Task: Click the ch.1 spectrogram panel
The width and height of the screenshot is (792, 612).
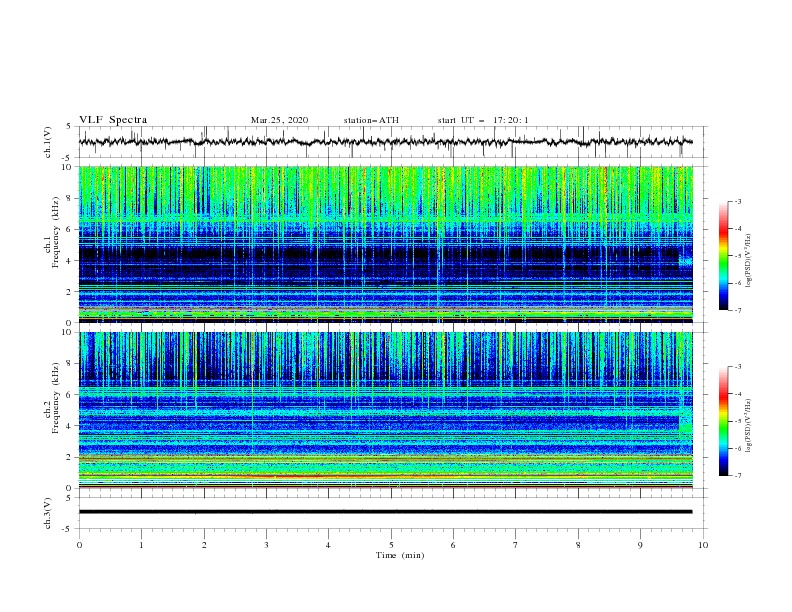Action: pyautogui.click(x=385, y=244)
